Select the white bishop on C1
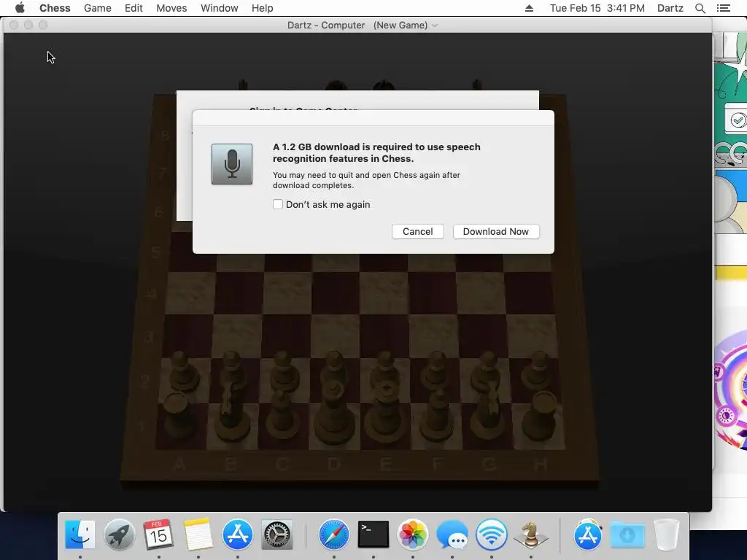Image resolution: width=747 pixels, height=560 pixels. 282,413
